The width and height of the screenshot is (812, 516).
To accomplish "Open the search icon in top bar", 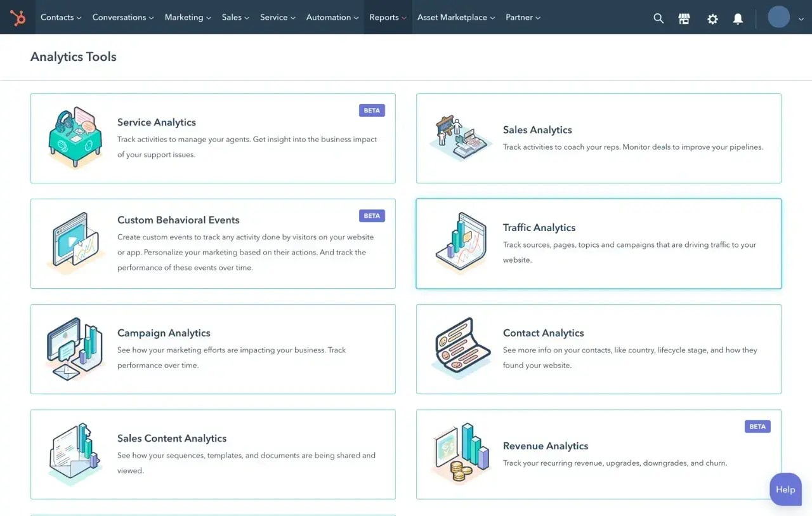I will coord(658,18).
